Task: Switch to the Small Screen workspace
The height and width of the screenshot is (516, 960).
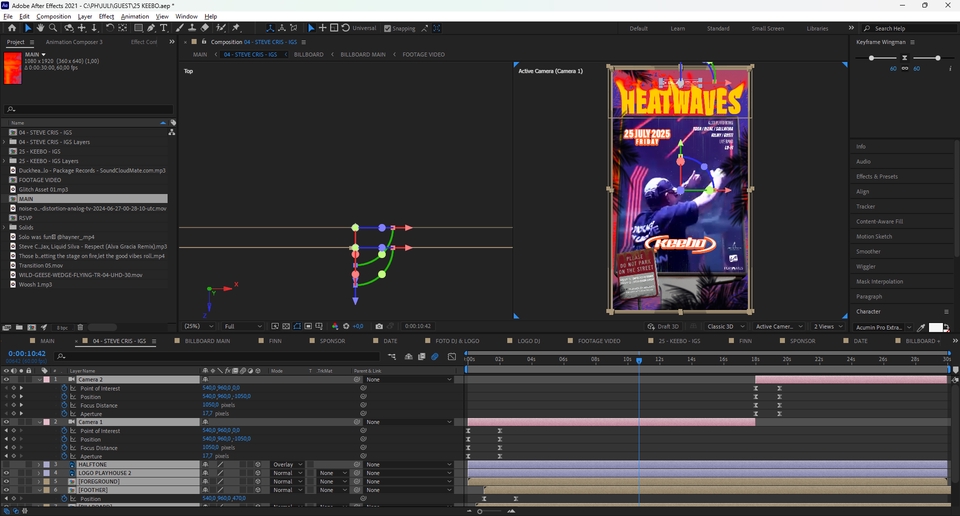Action: pyautogui.click(x=767, y=28)
